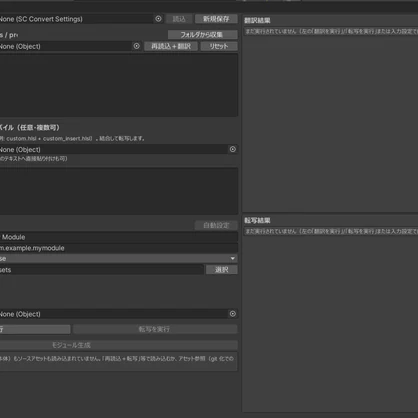This screenshot has height=418, width=418.
Task: Open object picker for SC Convert Settings field
Action: point(158,19)
